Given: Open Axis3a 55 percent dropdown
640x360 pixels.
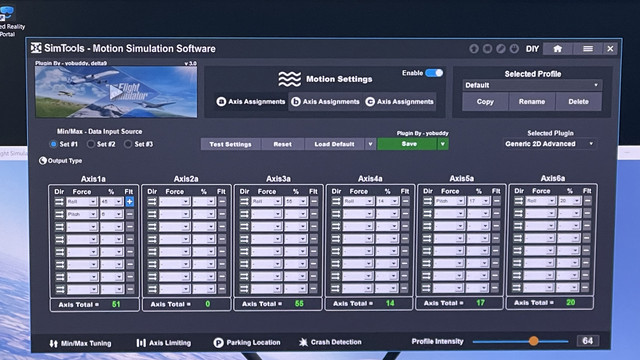Looking at the screenshot, I should click(296, 201).
